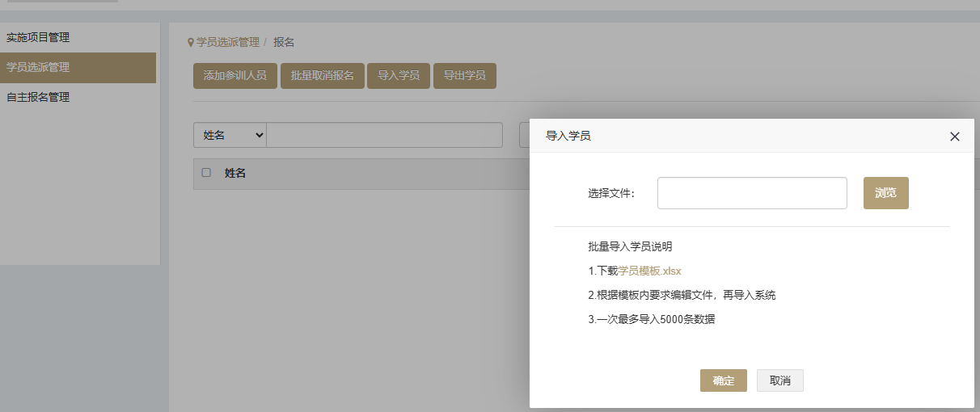Cancel the import with 取消
The width and height of the screenshot is (980, 412).
(x=779, y=380)
